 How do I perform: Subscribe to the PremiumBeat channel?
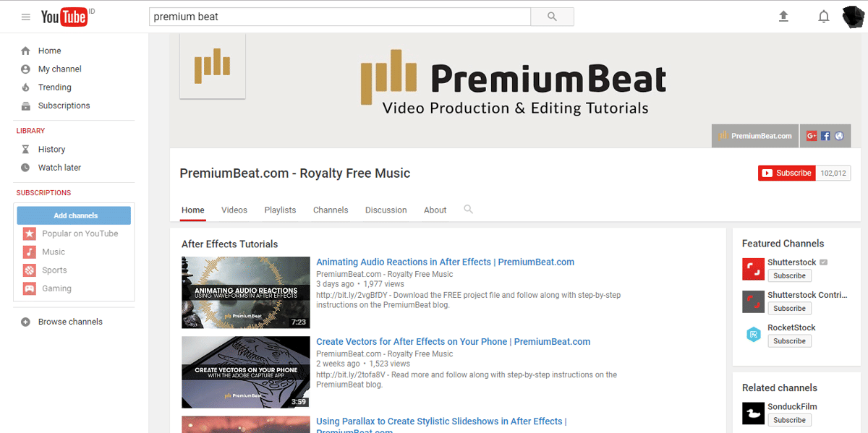[x=787, y=173]
